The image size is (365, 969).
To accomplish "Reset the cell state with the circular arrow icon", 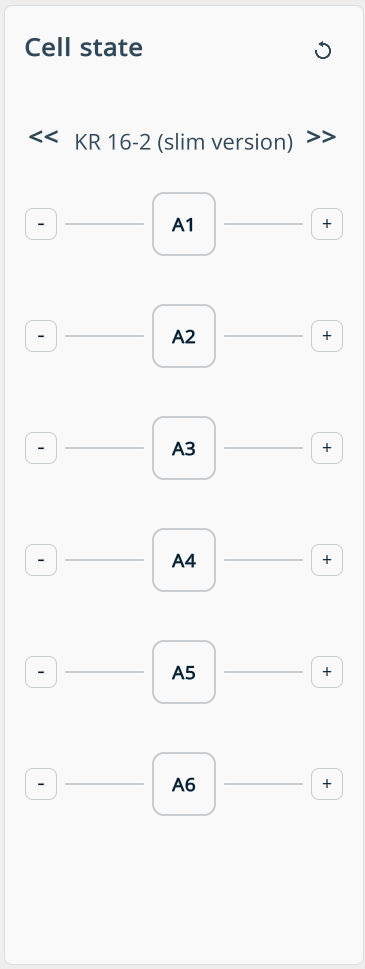I will coord(323,51).
